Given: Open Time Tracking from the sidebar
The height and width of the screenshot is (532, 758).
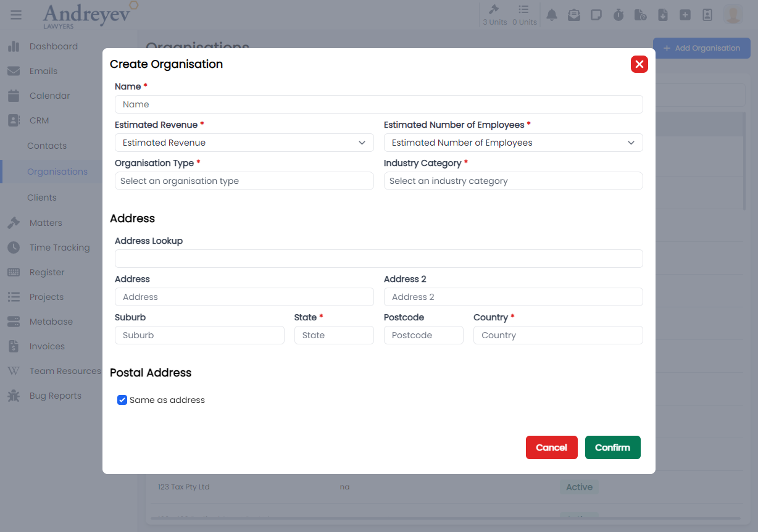Looking at the screenshot, I should 59,247.
